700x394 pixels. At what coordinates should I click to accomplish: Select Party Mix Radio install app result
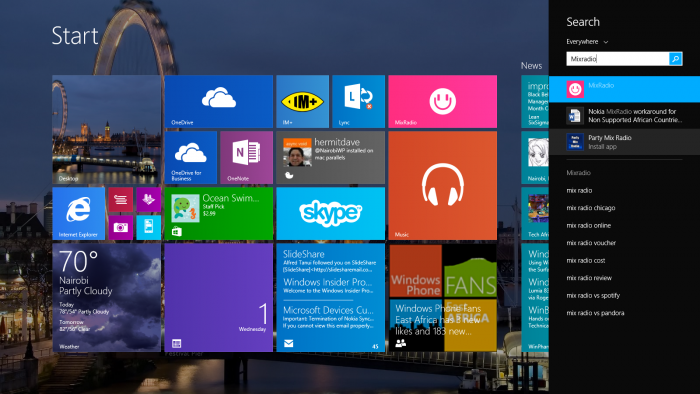624,142
